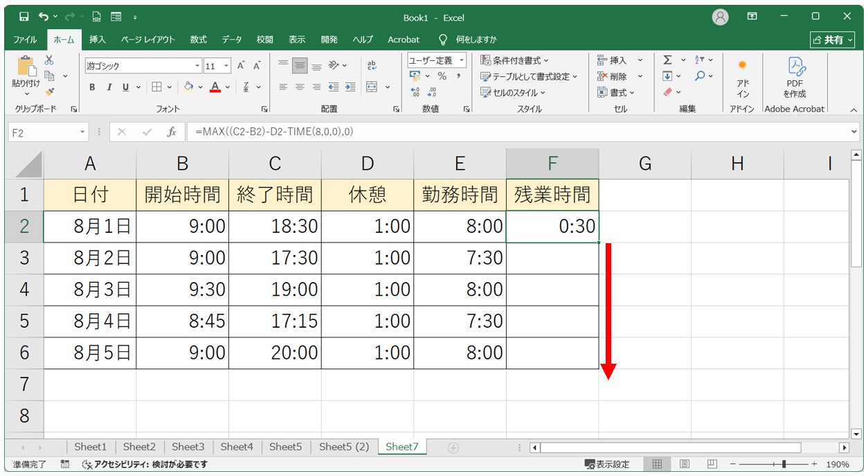Switch to the 数式 ribbon tab
868x476 pixels.
[x=199, y=39]
